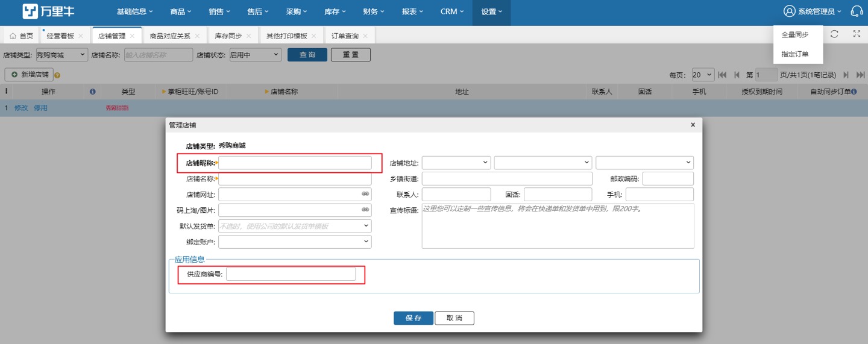Change the 每页 page size dropdown

pyautogui.click(x=703, y=75)
